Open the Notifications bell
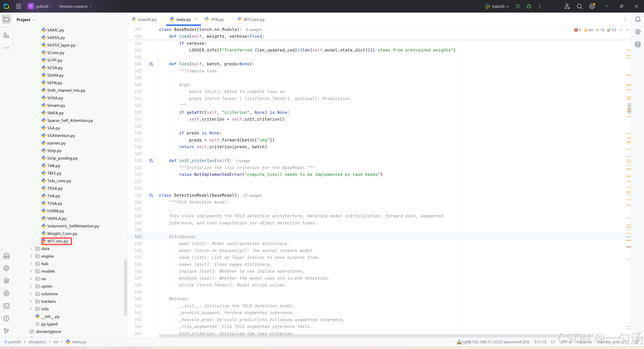This screenshot has width=644, height=349. [638, 19]
